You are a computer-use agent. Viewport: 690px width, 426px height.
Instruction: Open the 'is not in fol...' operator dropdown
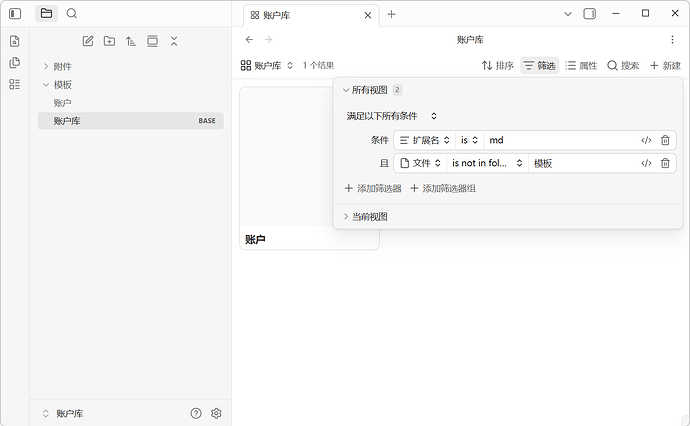(487, 163)
